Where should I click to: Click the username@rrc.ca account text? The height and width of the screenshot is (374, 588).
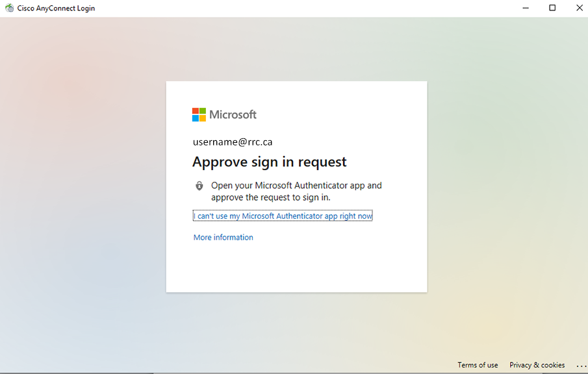tap(233, 142)
